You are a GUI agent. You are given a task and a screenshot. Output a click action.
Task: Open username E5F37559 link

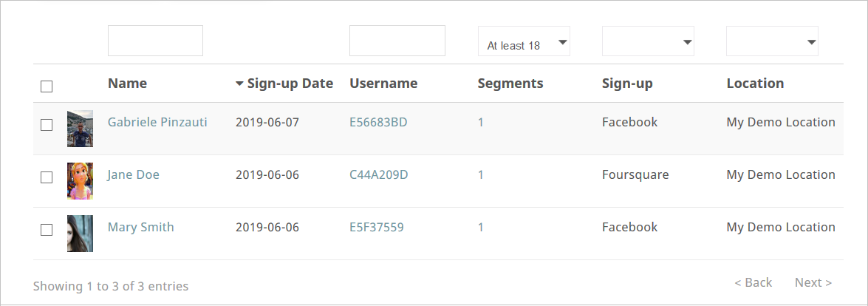click(377, 227)
